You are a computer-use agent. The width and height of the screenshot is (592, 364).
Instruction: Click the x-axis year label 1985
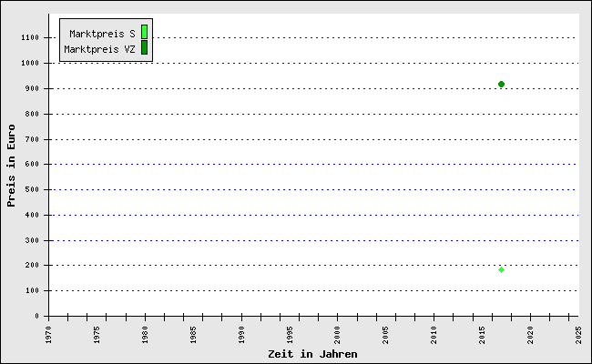click(x=193, y=335)
